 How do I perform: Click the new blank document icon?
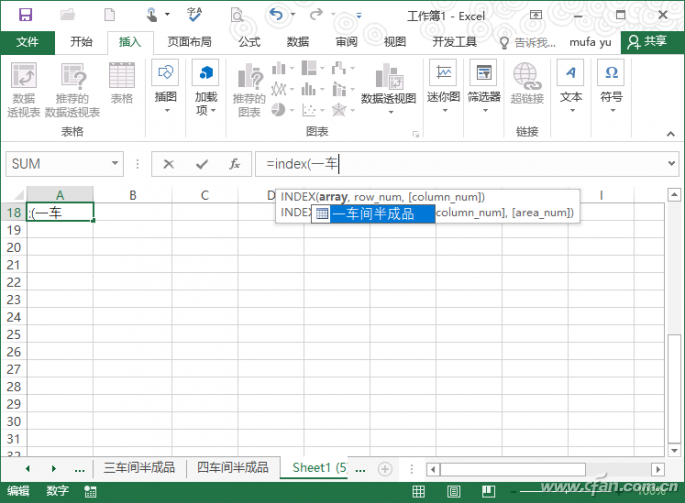pyautogui.click(x=109, y=15)
